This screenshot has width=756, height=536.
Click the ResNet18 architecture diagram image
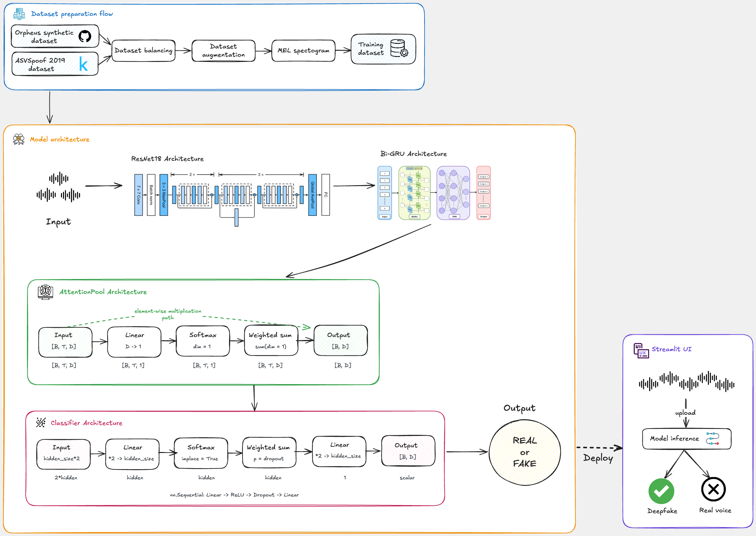coord(232,195)
